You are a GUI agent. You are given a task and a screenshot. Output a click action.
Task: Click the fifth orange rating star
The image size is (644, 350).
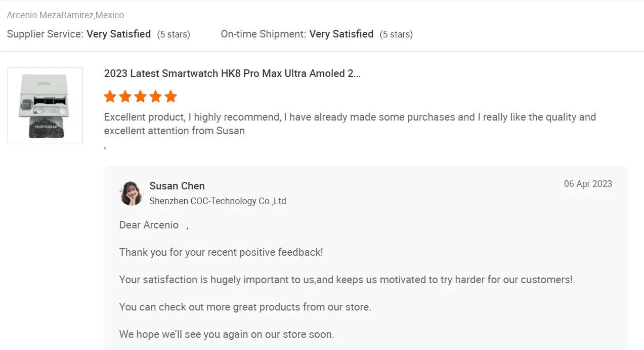(x=170, y=96)
